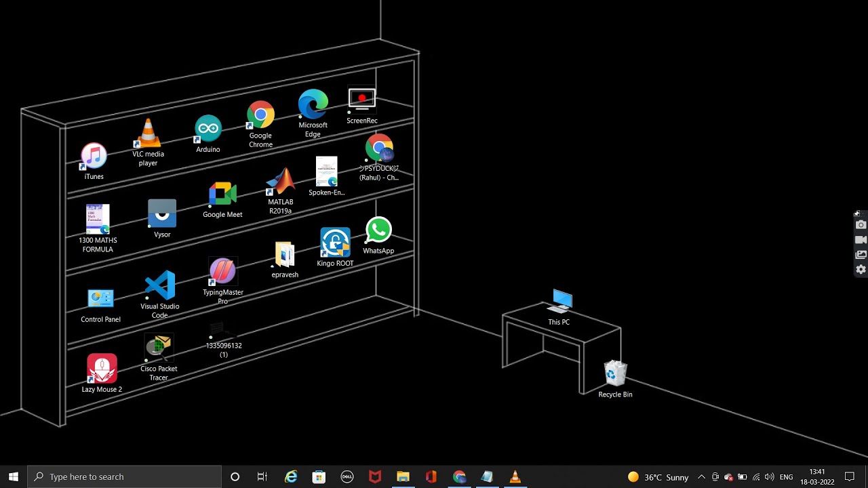
Task: Open the MATLAB R2019a shortcut
Action: click(280, 191)
